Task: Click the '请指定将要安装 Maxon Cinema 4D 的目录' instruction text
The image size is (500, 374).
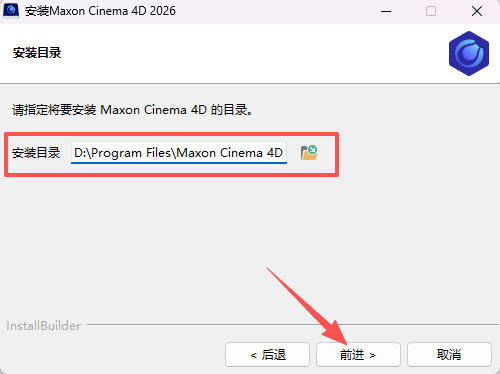Action: (x=132, y=110)
